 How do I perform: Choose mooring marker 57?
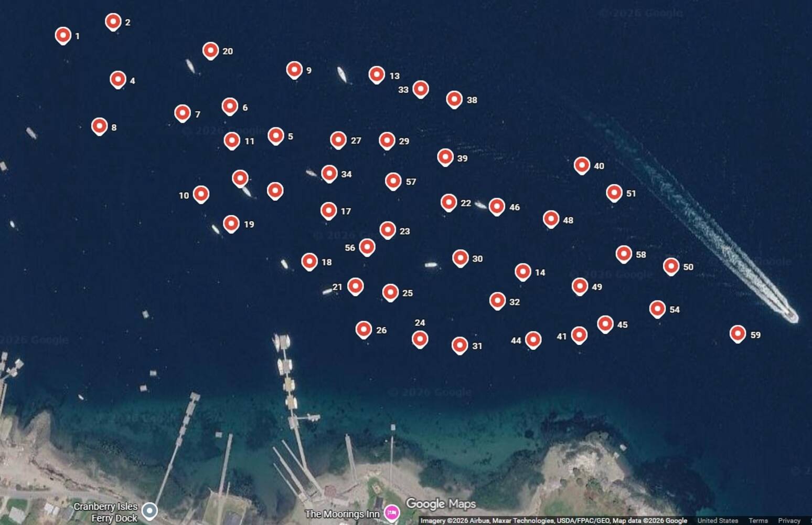point(393,182)
